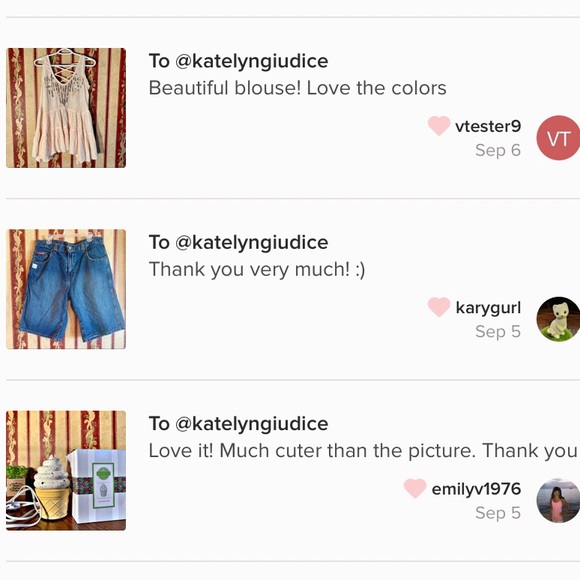Select the "Love it! Much cuter" comment text

(364, 451)
